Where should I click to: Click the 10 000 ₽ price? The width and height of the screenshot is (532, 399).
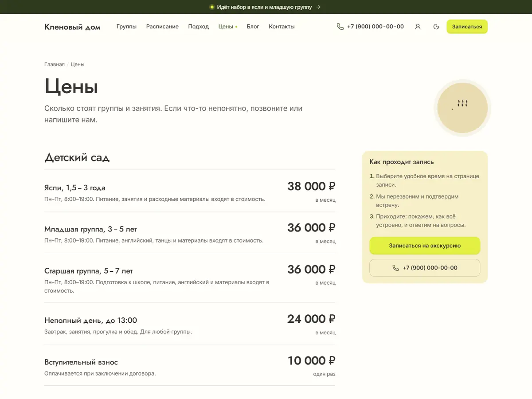click(x=312, y=361)
